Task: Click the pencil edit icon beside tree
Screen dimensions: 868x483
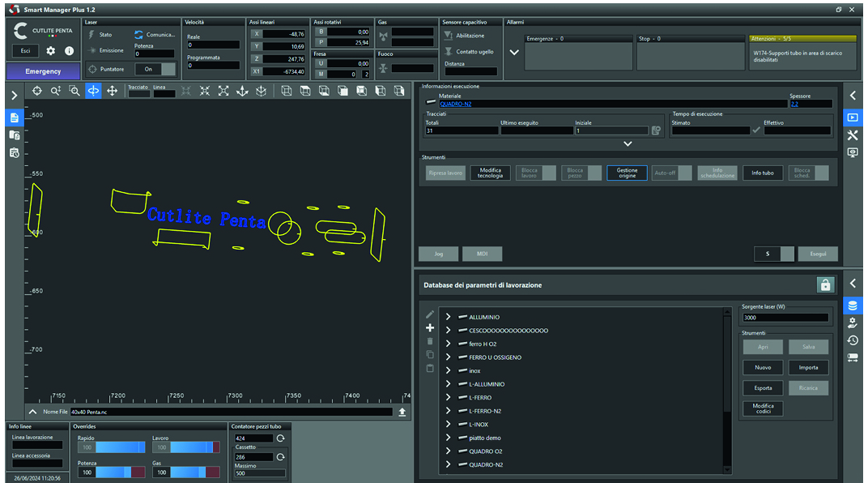Action: pos(430,314)
